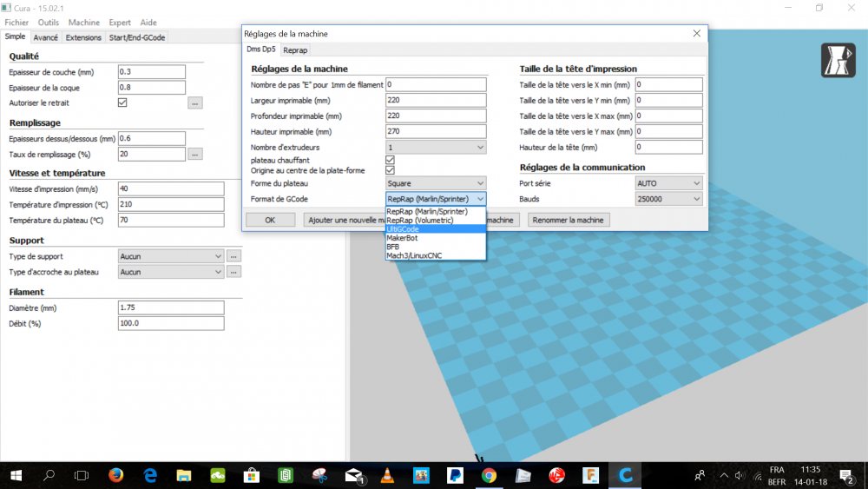Viewport: 868px width, 489px height.
Task: Switch to the Extensions tab
Action: (x=83, y=37)
